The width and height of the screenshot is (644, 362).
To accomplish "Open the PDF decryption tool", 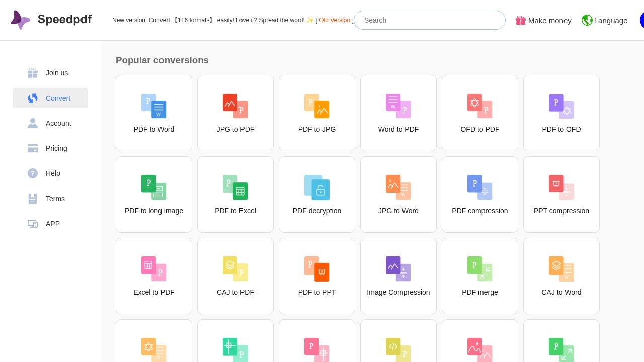I will 317,195.
